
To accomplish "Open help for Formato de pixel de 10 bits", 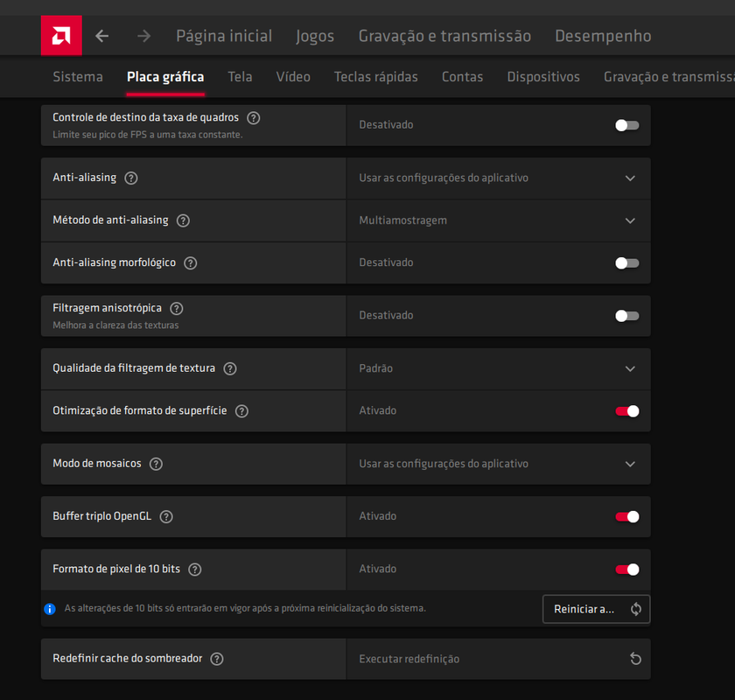I will click(195, 570).
